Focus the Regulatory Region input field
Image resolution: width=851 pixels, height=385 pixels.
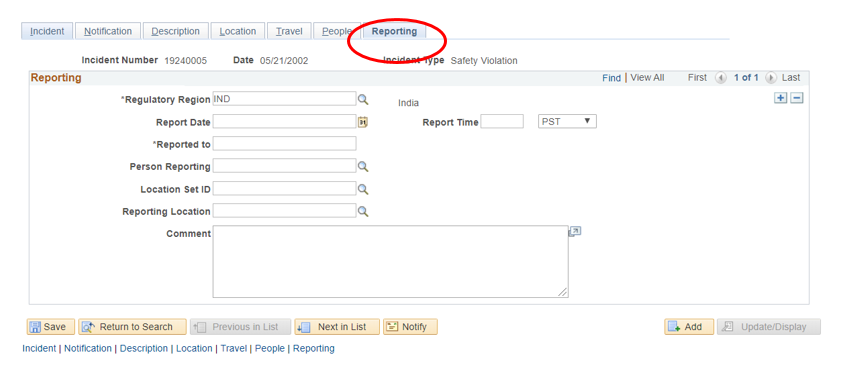[x=284, y=98]
